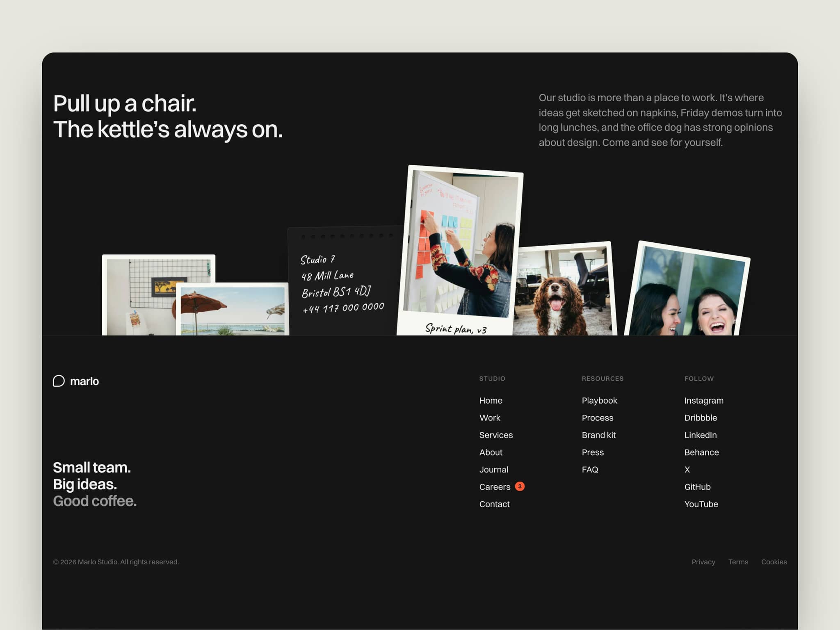Click the 'Pull up a chair.' heading

coord(125,103)
